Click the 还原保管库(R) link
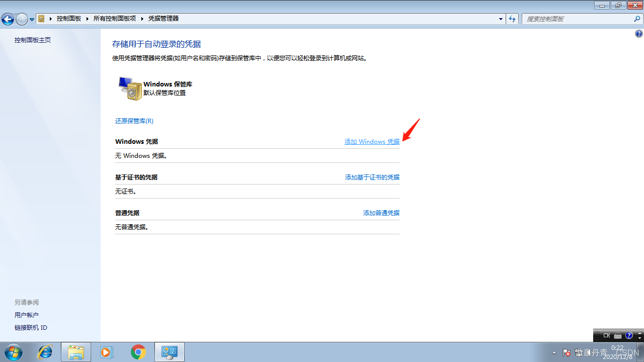644x362 pixels. (x=134, y=121)
